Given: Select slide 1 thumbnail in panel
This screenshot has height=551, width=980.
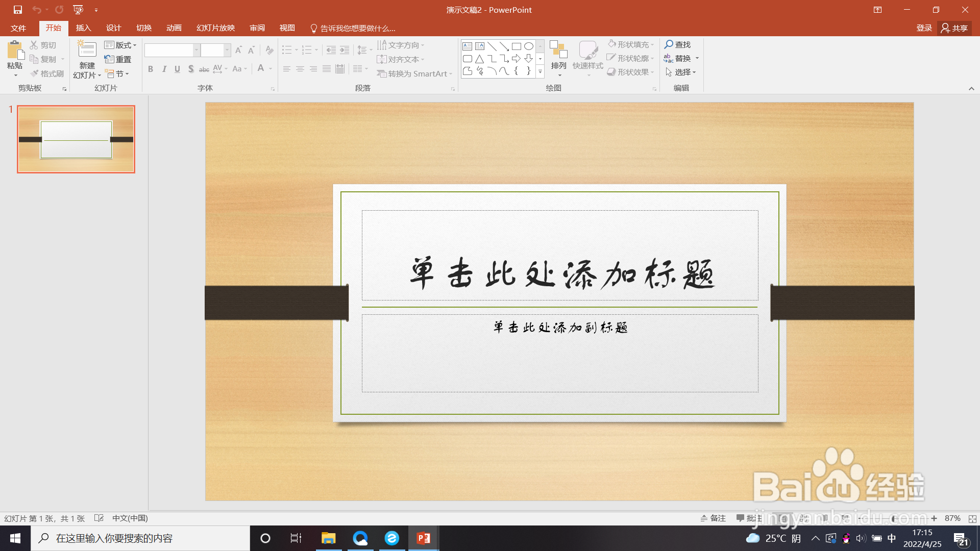Looking at the screenshot, I should (x=76, y=139).
